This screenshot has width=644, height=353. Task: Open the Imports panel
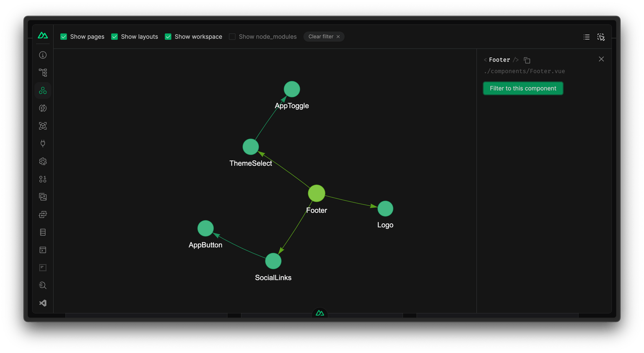tap(42, 108)
